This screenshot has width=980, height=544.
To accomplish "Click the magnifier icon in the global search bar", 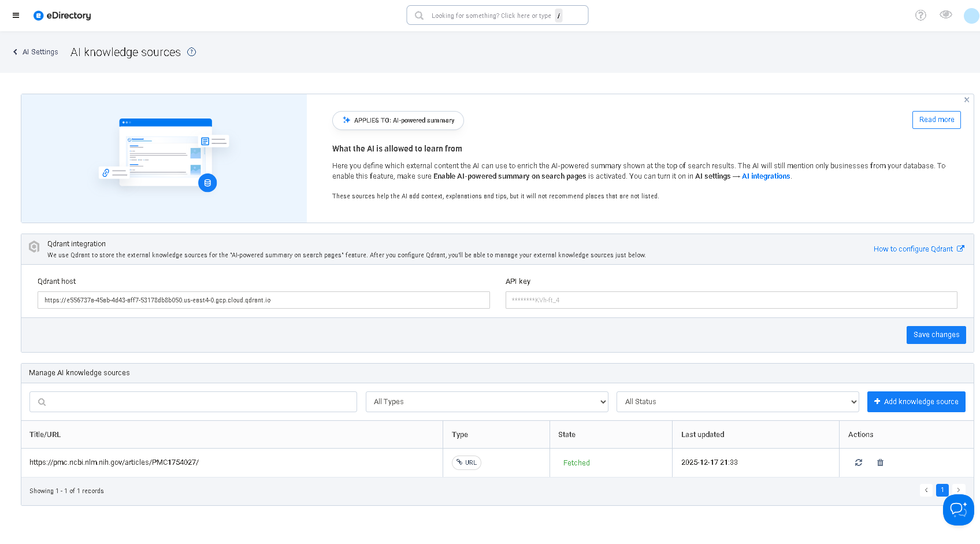I will click(420, 16).
